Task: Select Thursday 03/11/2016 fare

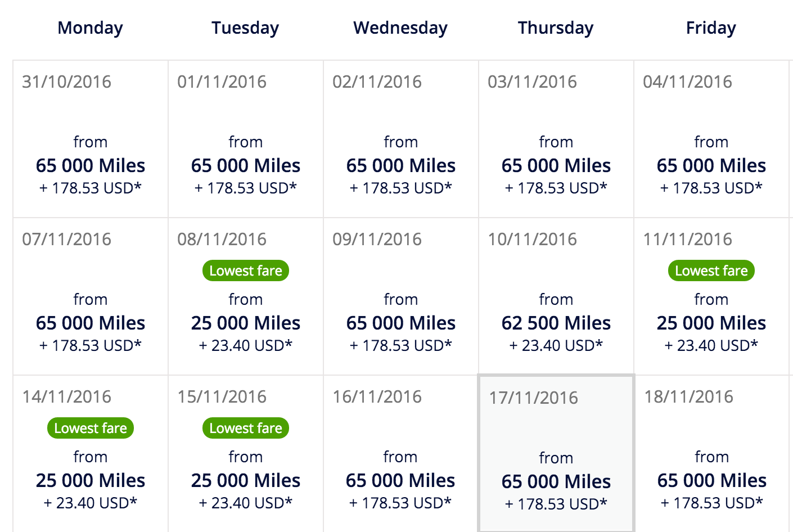Action: pos(556,139)
